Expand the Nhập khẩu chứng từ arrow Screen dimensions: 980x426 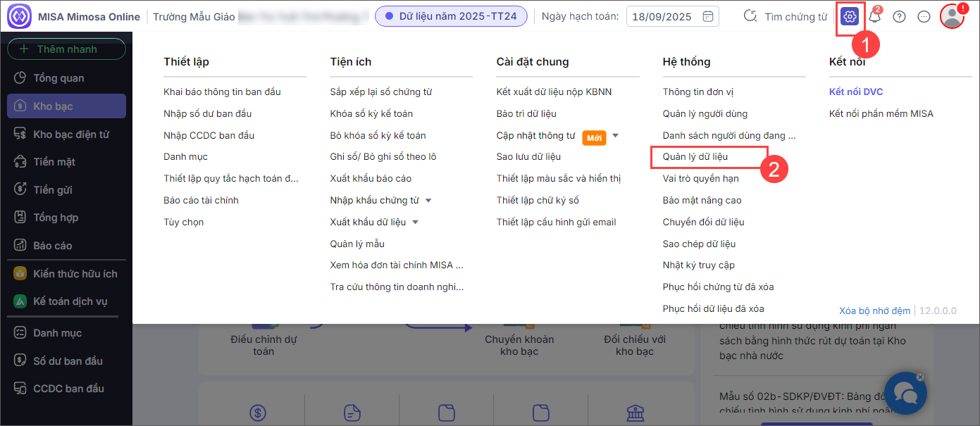click(428, 201)
